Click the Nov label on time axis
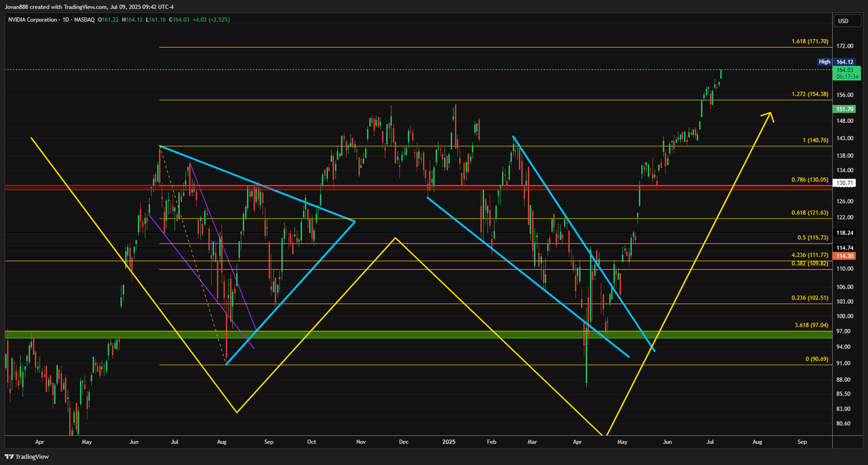The height and width of the screenshot is (465, 868). (x=361, y=440)
